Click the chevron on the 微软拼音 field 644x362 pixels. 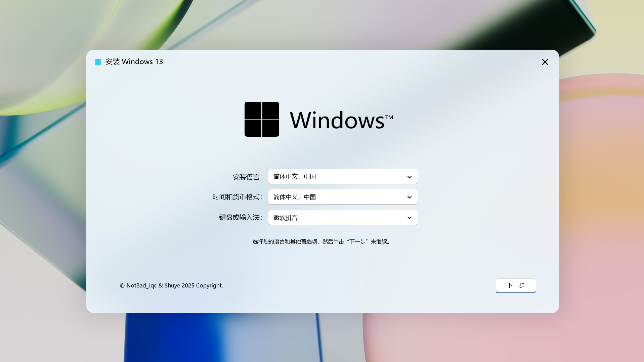point(409,218)
